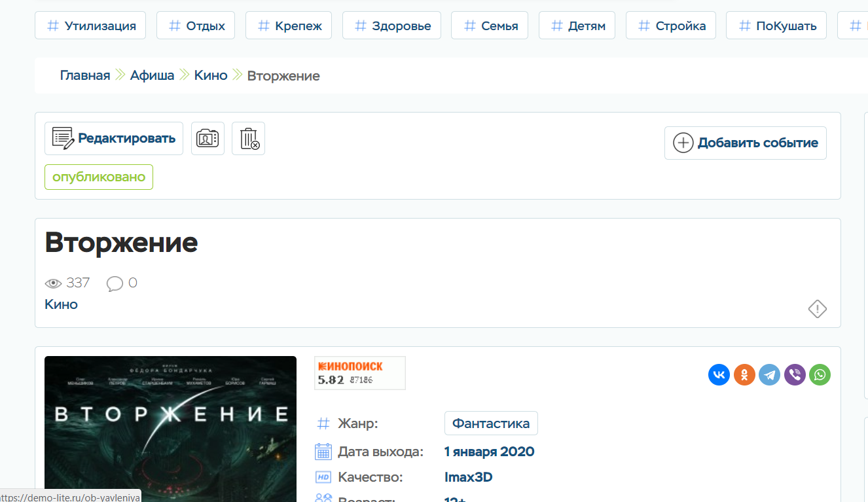Click the photo gallery icon button
The width and height of the screenshot is (868, 502).
(x=208, y=139)
